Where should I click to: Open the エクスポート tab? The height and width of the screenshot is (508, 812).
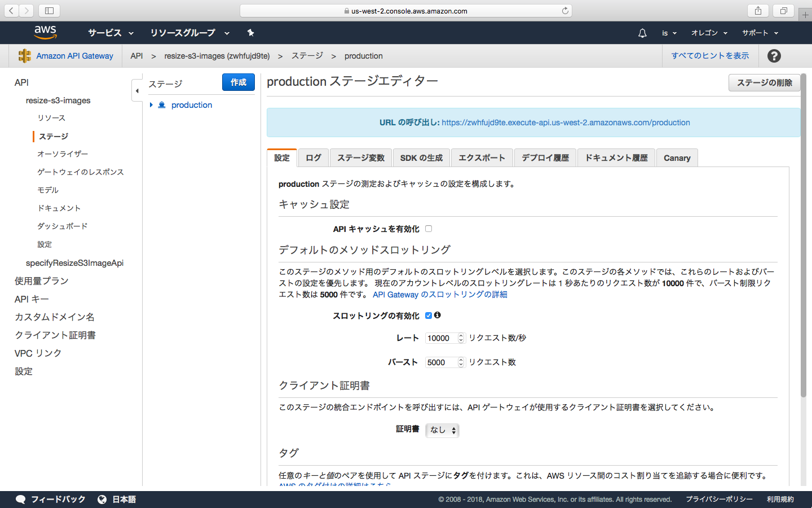click(482, 158)
